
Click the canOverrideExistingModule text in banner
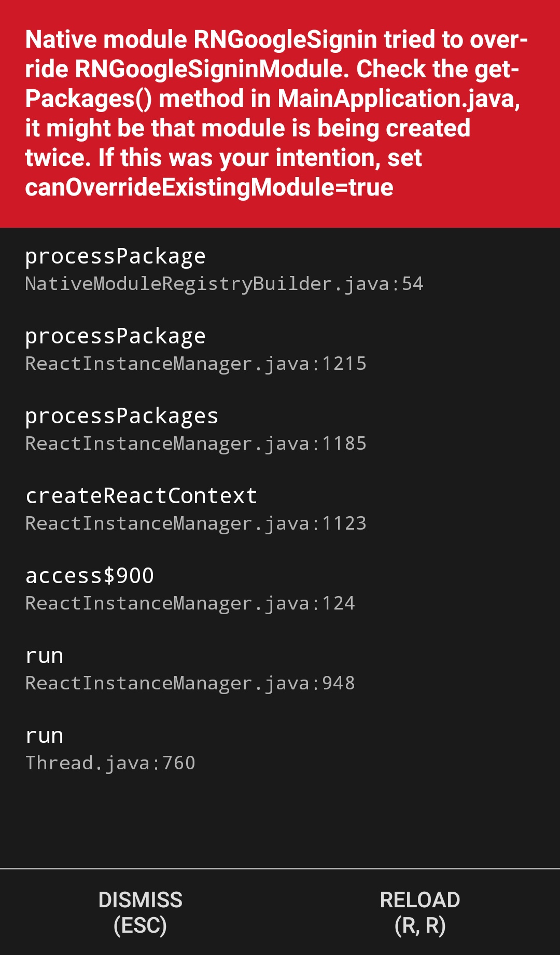209,187
